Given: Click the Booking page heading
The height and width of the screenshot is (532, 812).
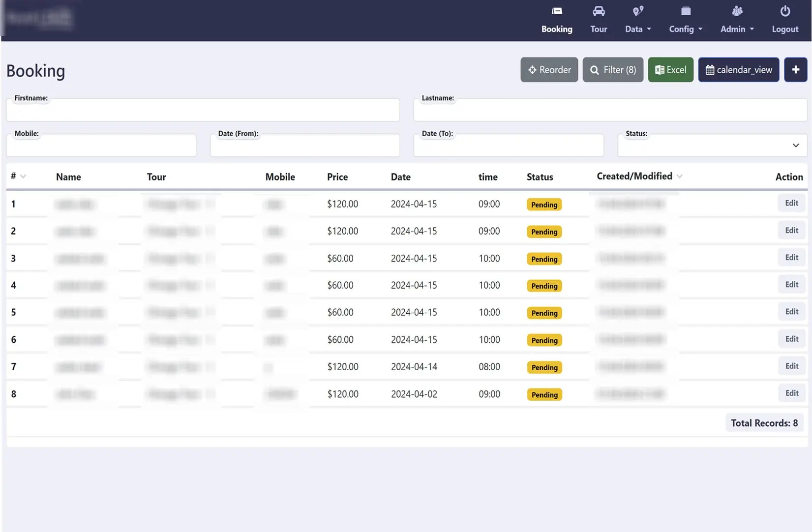Looking at the screenshot, I should pyautogui.click(x=35, y=71).
